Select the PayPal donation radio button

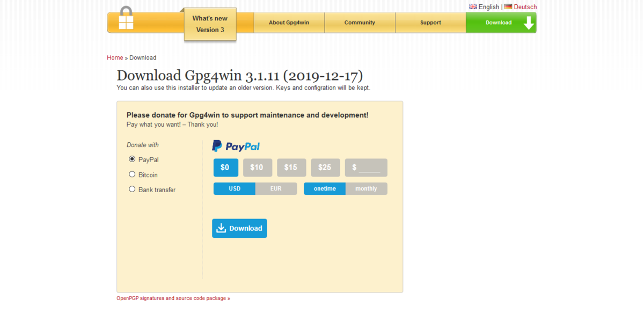tap(132, 159)
